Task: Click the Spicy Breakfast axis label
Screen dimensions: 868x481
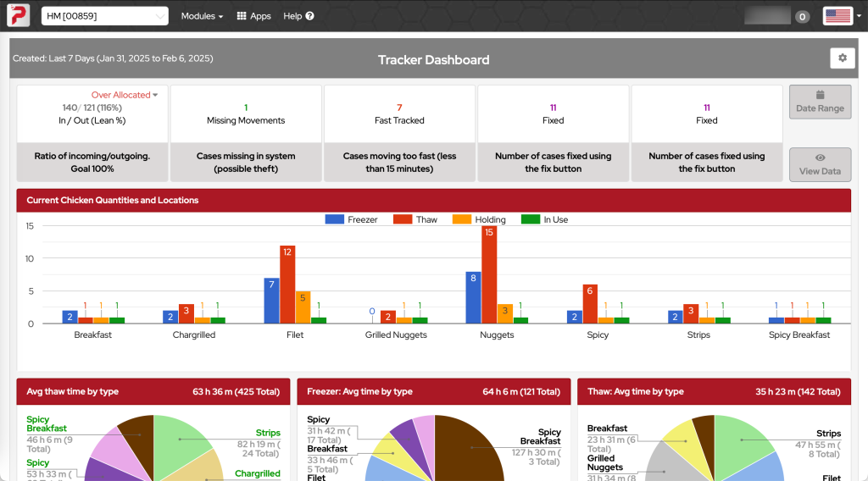Action: [x=798, y=334]
